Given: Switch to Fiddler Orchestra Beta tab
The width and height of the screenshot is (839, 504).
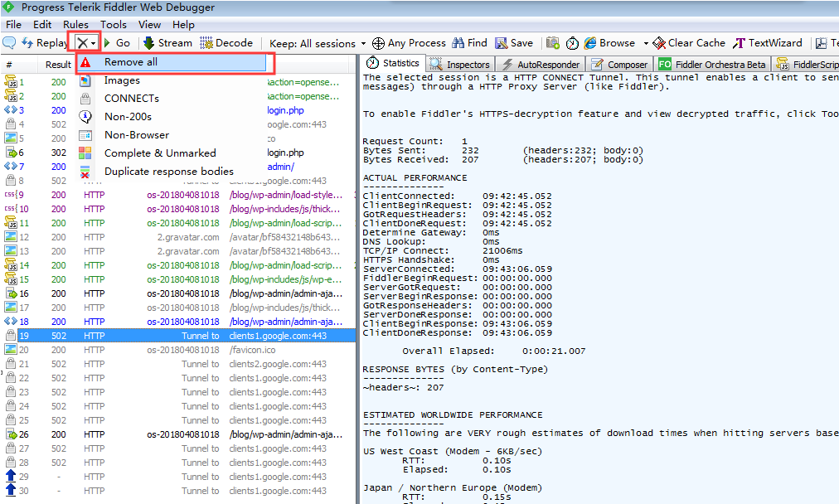Looking at the screenshot, I should coord(713,64).
